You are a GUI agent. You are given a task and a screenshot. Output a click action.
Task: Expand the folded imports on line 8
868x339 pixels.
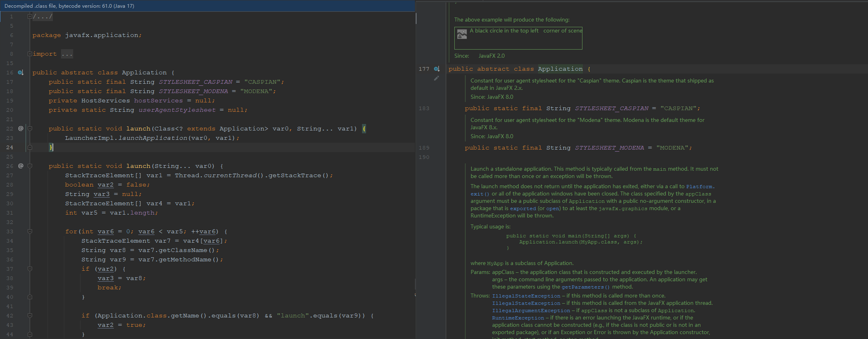pos(30,54)
